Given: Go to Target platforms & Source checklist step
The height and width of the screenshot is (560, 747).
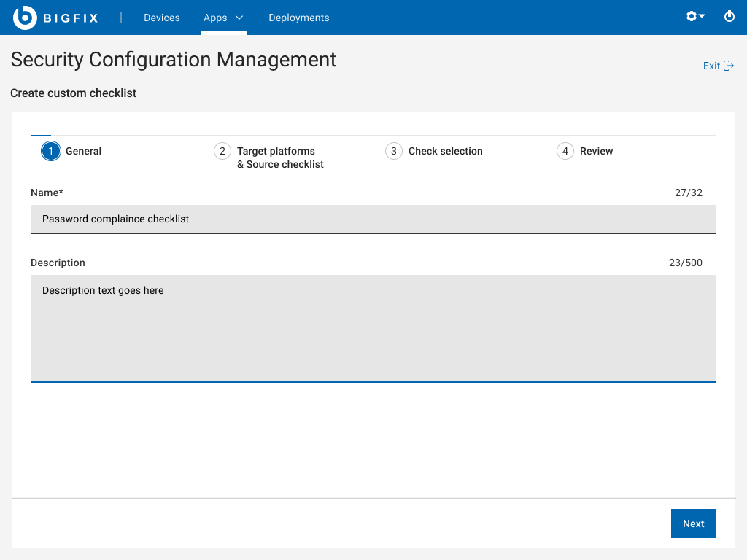Looking at the screenshot, I should [280, 157].
